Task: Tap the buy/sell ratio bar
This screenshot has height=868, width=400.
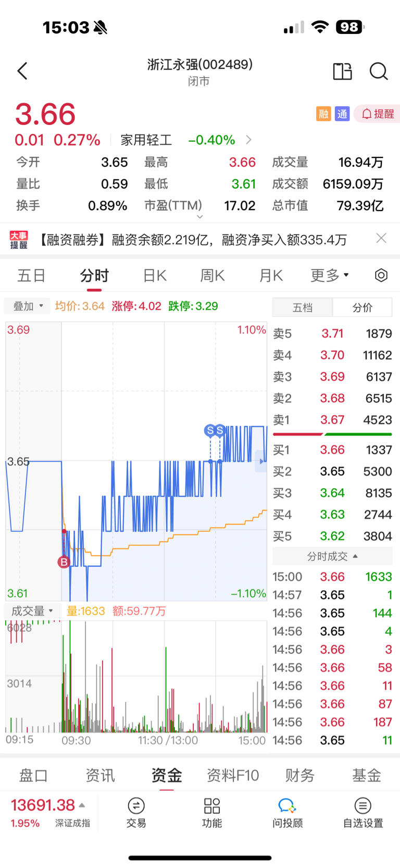Action: click(x=332, y=434)
